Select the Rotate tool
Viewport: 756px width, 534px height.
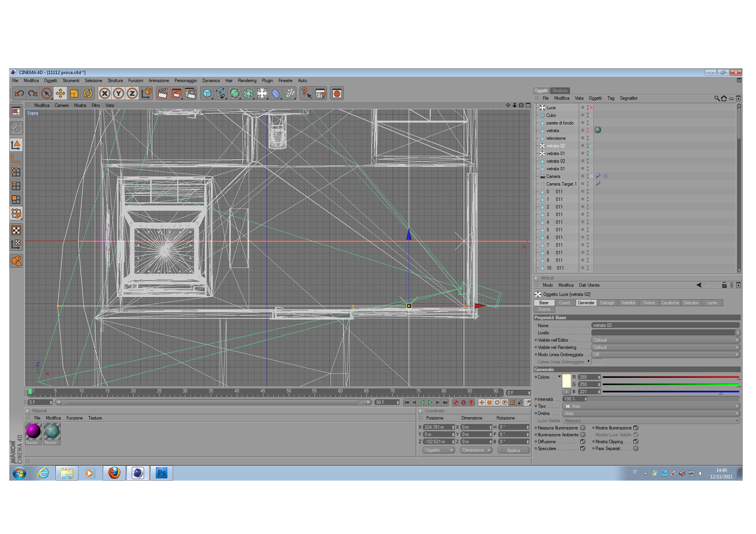(x=88, y=94)
